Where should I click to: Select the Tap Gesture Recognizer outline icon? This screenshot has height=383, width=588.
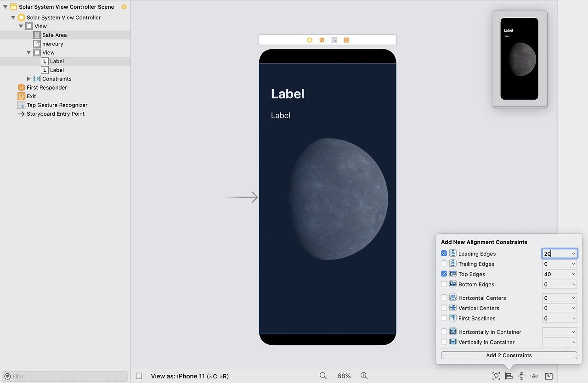(21, 105)
